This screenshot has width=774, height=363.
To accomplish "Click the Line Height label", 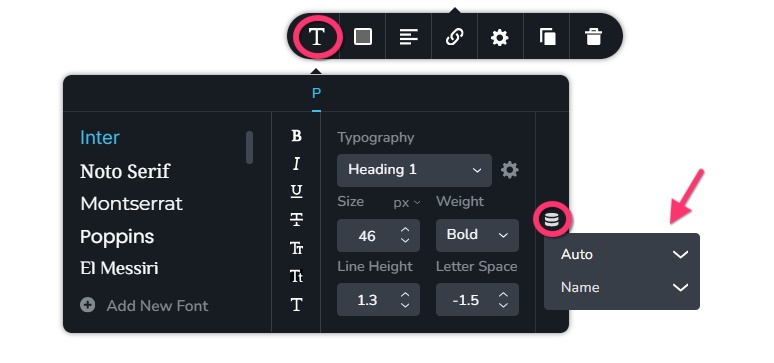I will pos(375,267).
